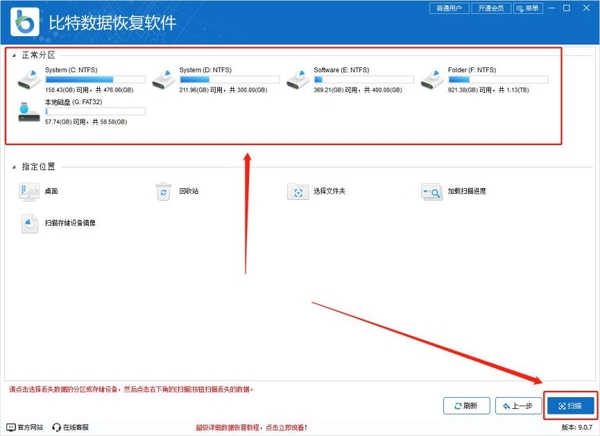Choose the 回收站 recycle bin icon
Image resolution: width=600 pixels, height=436 pixels.
tap(163, 191)
